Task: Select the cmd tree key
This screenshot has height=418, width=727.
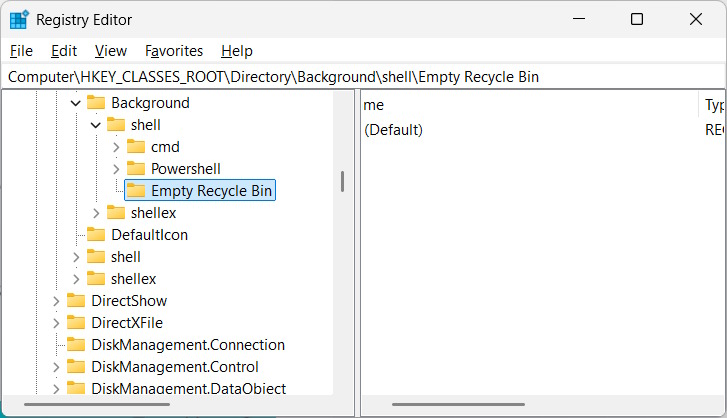Action: click(165, 147)
